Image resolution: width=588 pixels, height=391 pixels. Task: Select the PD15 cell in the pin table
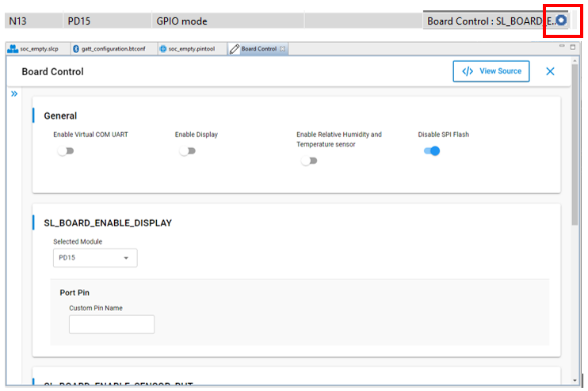pyautogui.click(x=107, y=21)
